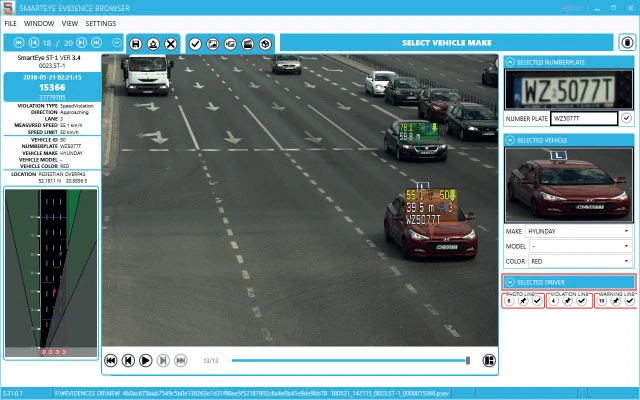This screenshot has height=400, width=640.
Task: Collapse the SELECTED NUMBERPLATE panel
Action: [510, 62]
